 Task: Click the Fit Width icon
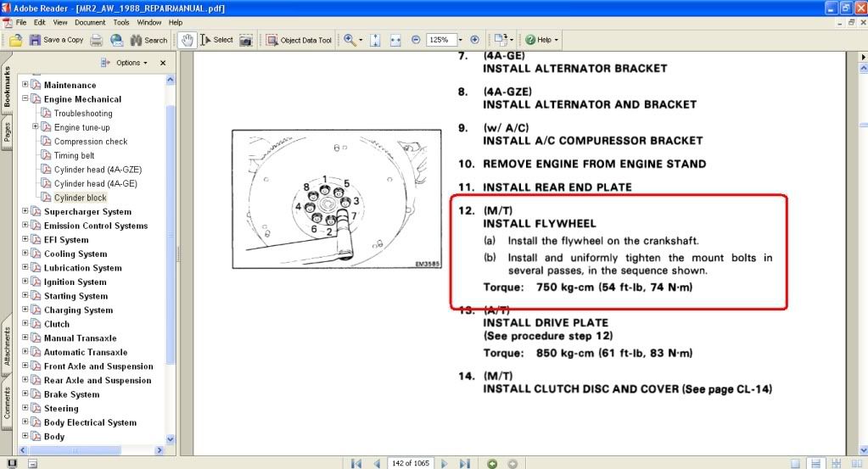(x=395, y=40)
